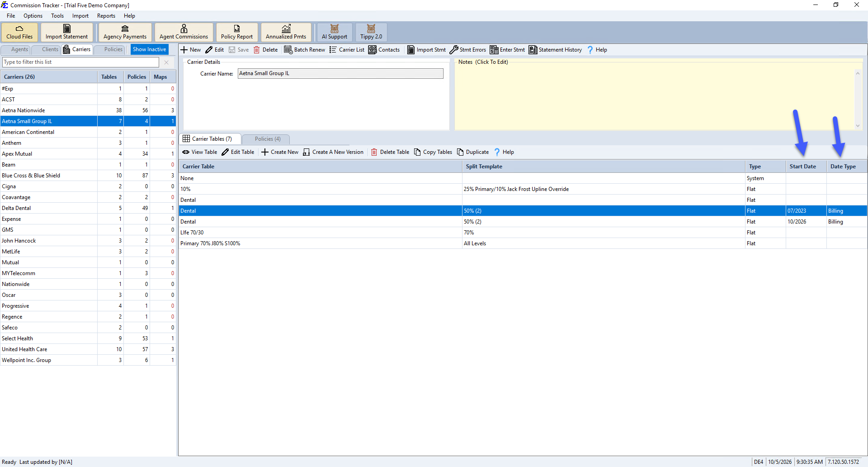
Task: Open Help in the carrier toolbar
Action: [x=597, y=50]
